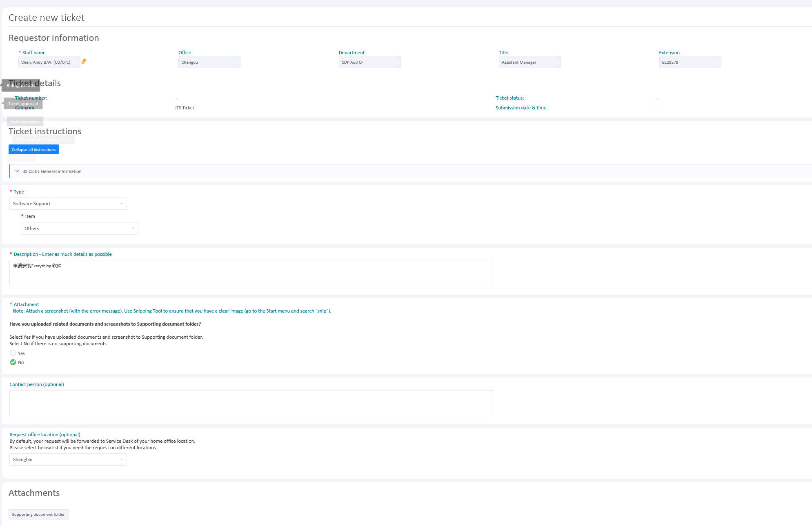Click the Office field showing Chengdu

coord(209,62)
